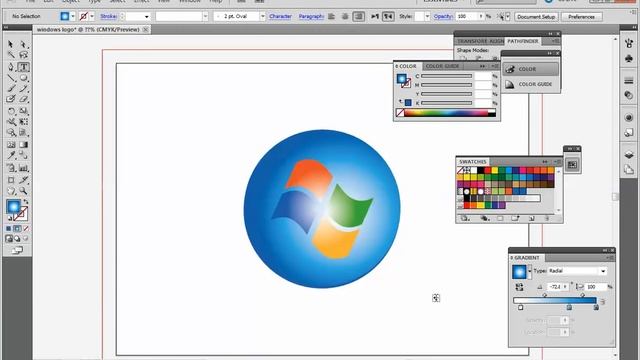The image size is (640, 360).
Task: Select the Paintbrush tool
Action: pyautogui.click(x=11, y=89)
